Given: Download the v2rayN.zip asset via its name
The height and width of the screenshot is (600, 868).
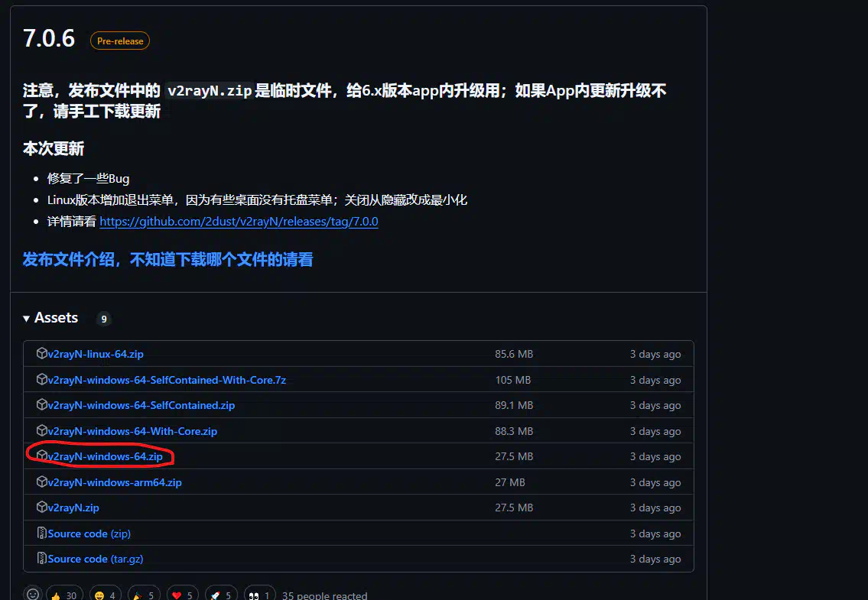Looking at the screenshot, I should 73,508.
